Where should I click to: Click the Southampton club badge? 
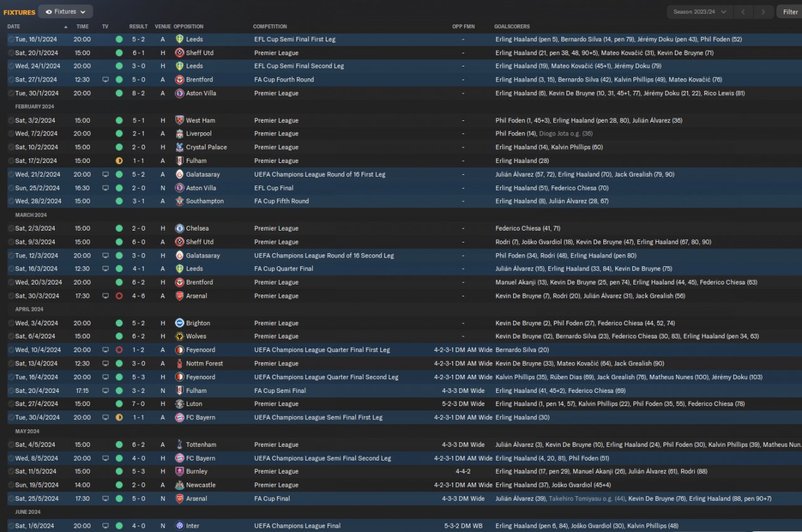pyautogui.click(x=180, y=201)
